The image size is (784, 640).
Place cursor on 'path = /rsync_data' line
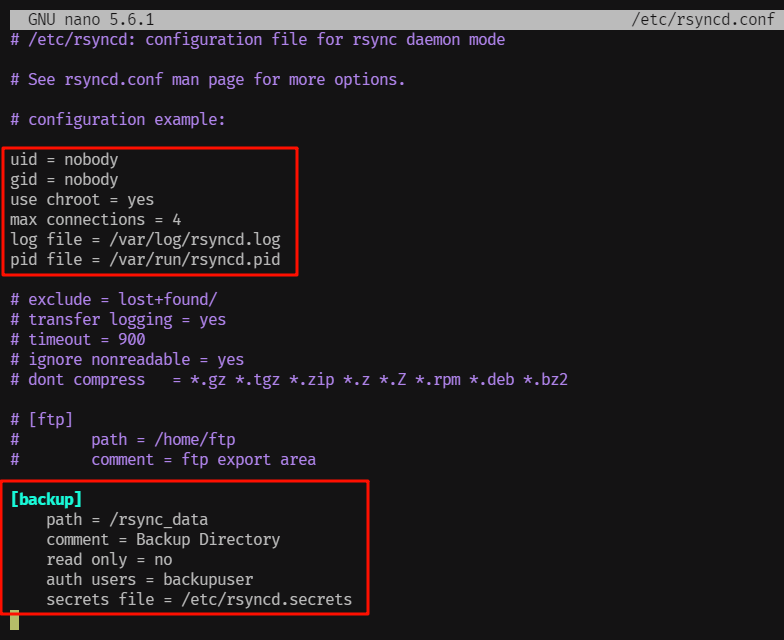coord(127,520)
